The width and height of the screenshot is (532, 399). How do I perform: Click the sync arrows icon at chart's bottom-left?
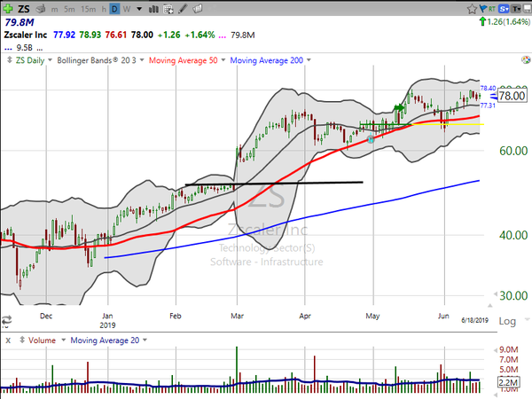[x=6, y=320]
